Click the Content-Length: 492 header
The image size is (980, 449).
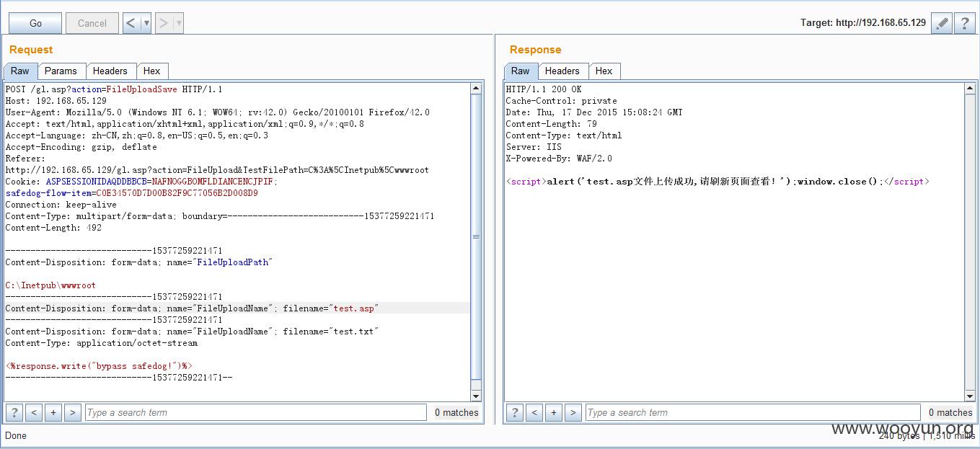(x=53, y=228)
